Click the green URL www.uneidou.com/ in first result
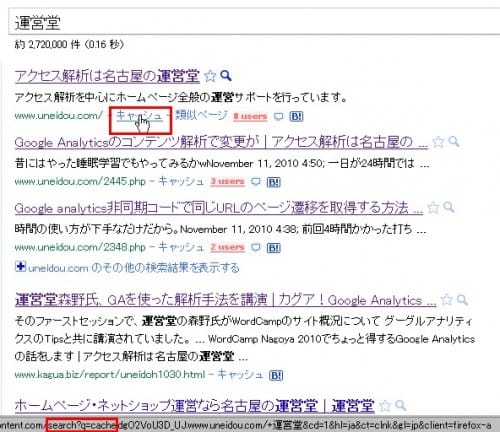 pyautogui.click(x=59, y=116)
